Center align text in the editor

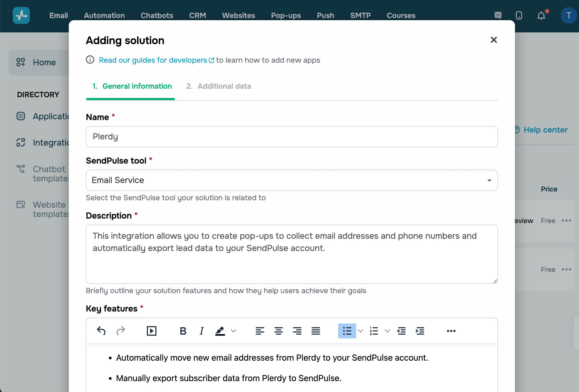278,331
